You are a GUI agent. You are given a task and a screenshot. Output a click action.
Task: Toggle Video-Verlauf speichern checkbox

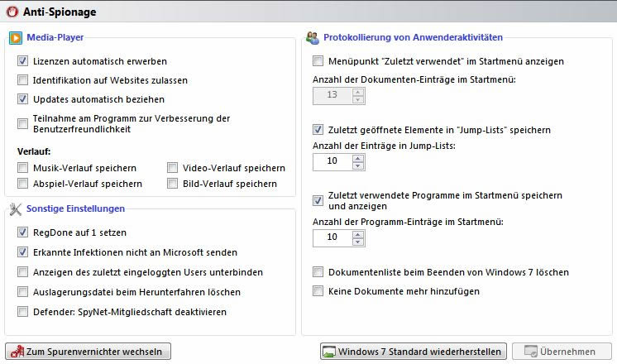point(172,168)
